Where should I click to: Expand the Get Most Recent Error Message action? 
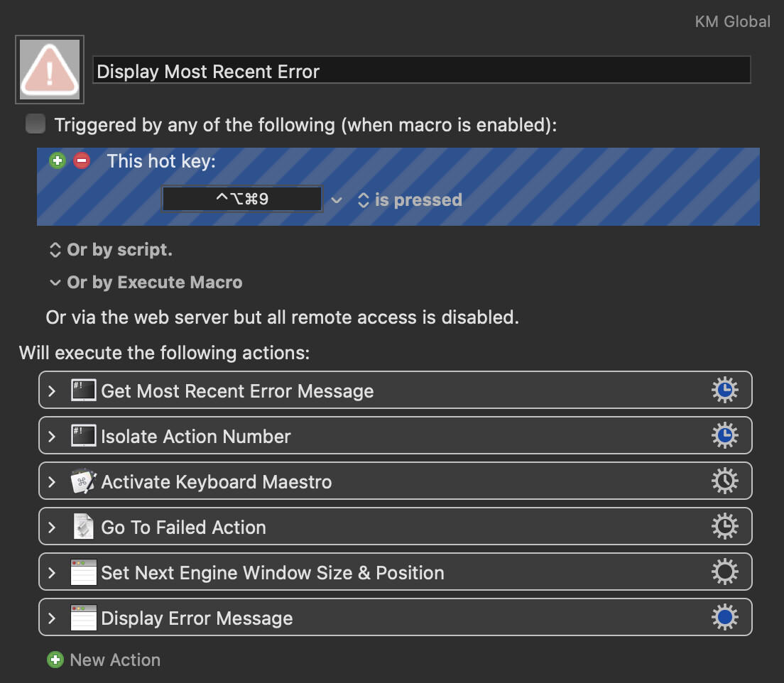(x=52, y=391)
